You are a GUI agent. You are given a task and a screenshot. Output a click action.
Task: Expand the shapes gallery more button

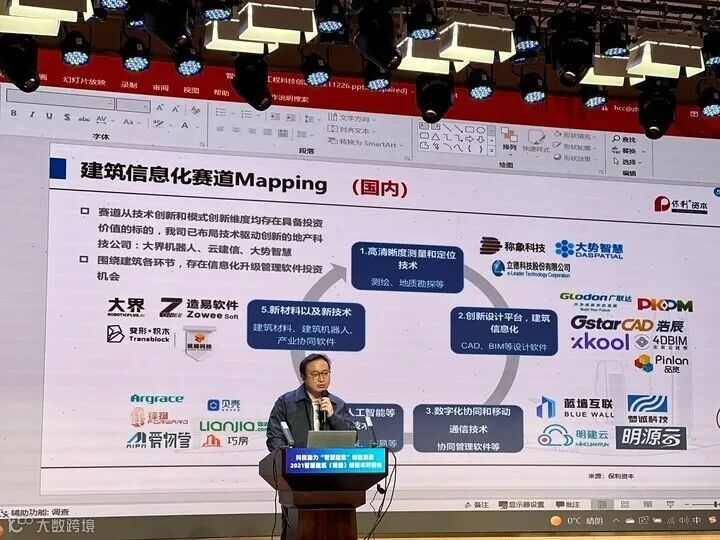click(x=492, y=150)
